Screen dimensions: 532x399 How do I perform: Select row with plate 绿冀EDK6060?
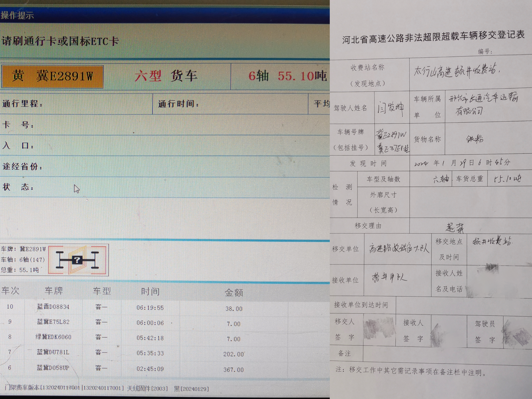pyautogui.click(x=165, y=338)
